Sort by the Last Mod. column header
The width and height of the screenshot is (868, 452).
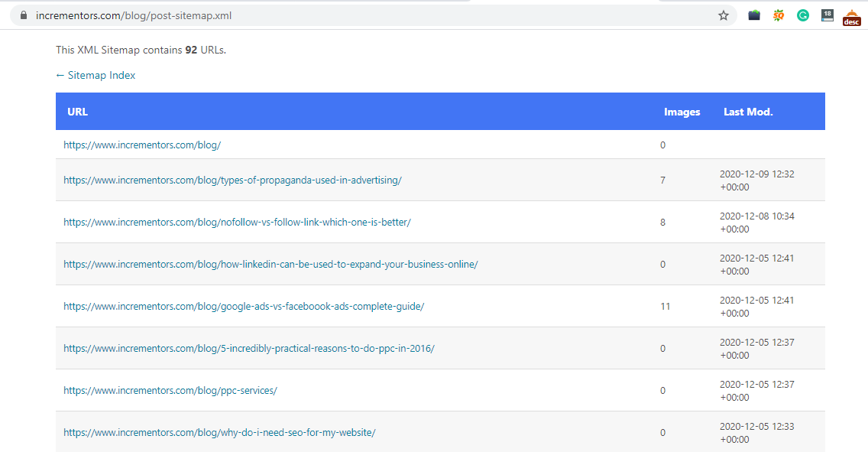tap(748, 112)
